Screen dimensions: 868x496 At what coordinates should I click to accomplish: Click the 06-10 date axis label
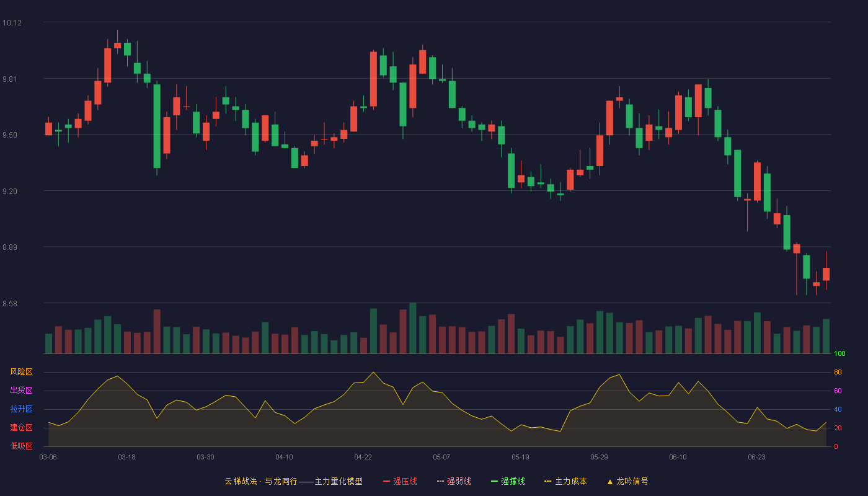pyautogui.click(x=678, y=457)
